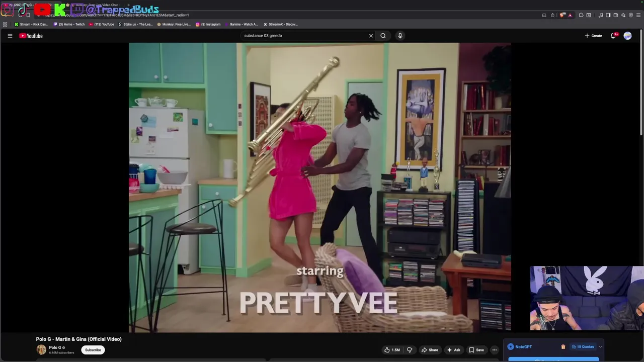The image size is (644, 362).
Task: Open the Create menu
Action: point(593,36)
